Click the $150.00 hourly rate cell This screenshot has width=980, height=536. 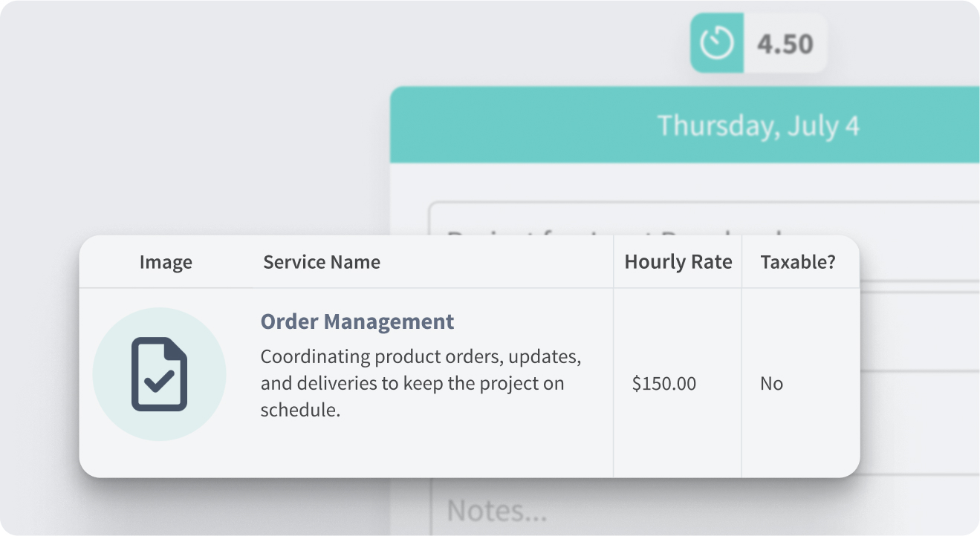[663, 384]
